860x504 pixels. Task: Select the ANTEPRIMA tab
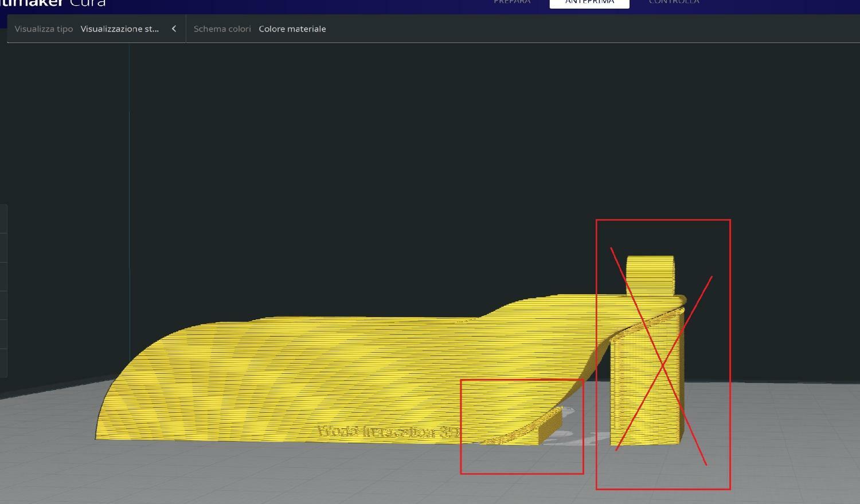pos(589,3)
